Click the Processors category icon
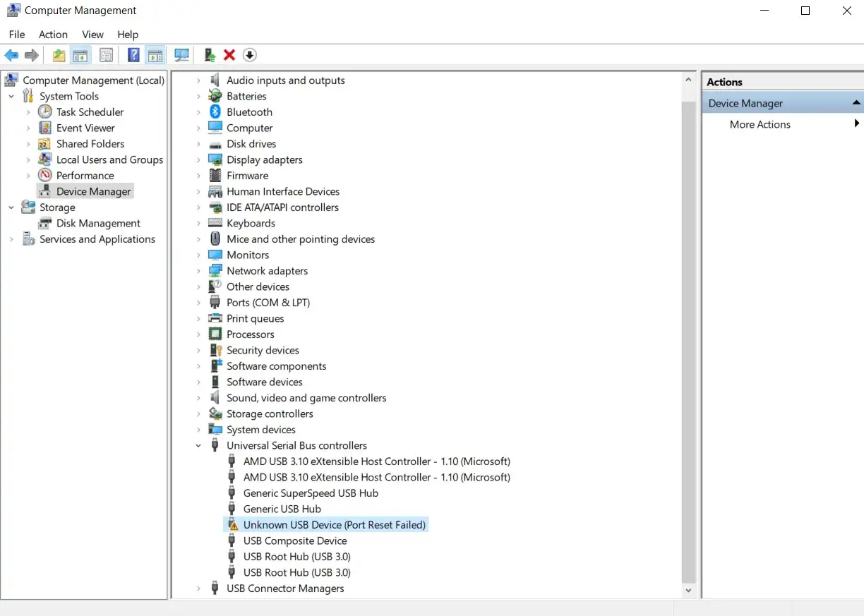Viewport: 864px width, 616px height. (x=215, y=334)
